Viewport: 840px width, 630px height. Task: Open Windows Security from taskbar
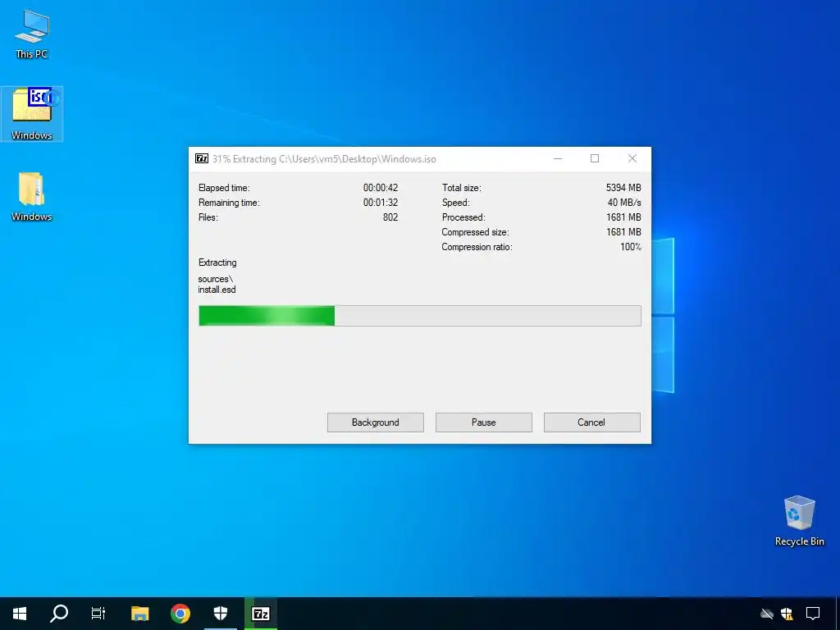pyautogui.click(x=220, y=614)
